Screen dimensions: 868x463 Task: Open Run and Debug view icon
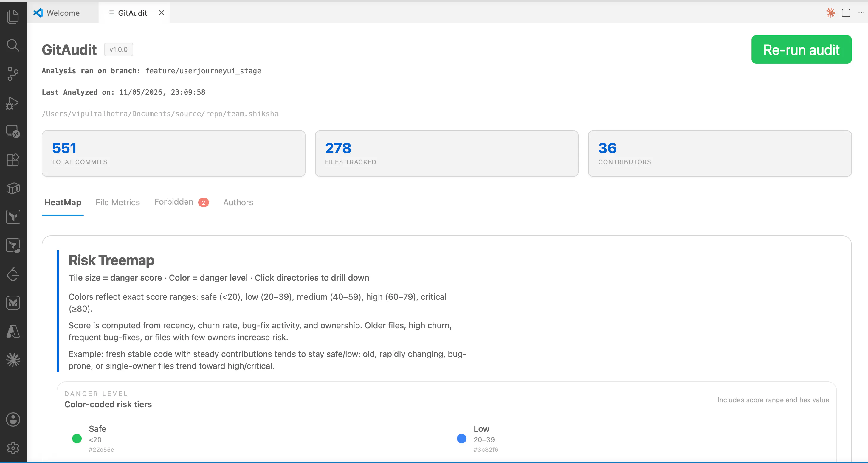point(13,103)
